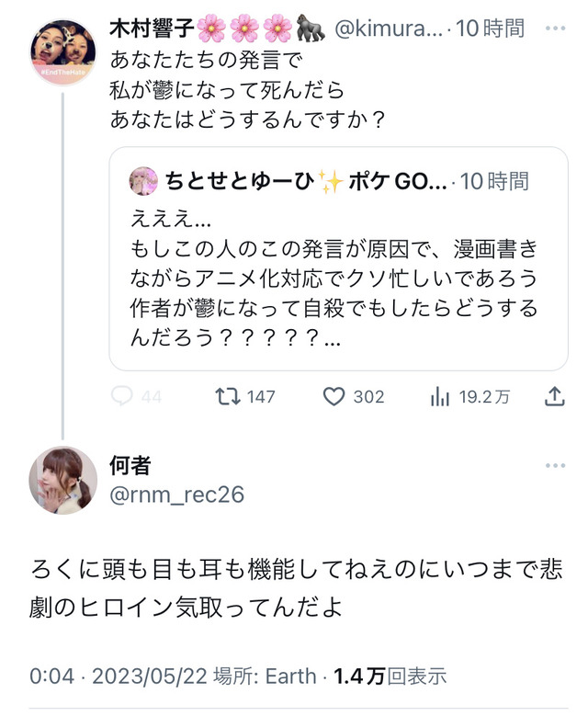Open 木村響子's profile picture
Screen dimensions: 588x716
63,51
